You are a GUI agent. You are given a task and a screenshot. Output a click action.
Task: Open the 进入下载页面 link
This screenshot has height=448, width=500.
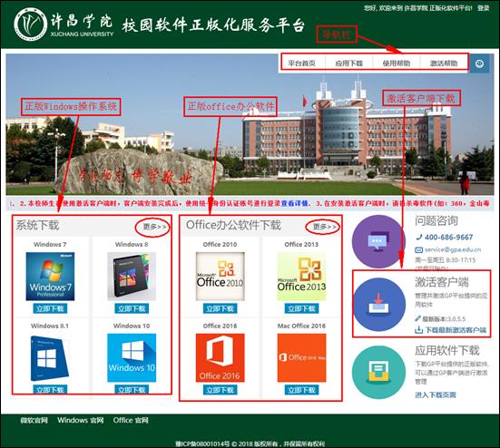click(436, 394)
